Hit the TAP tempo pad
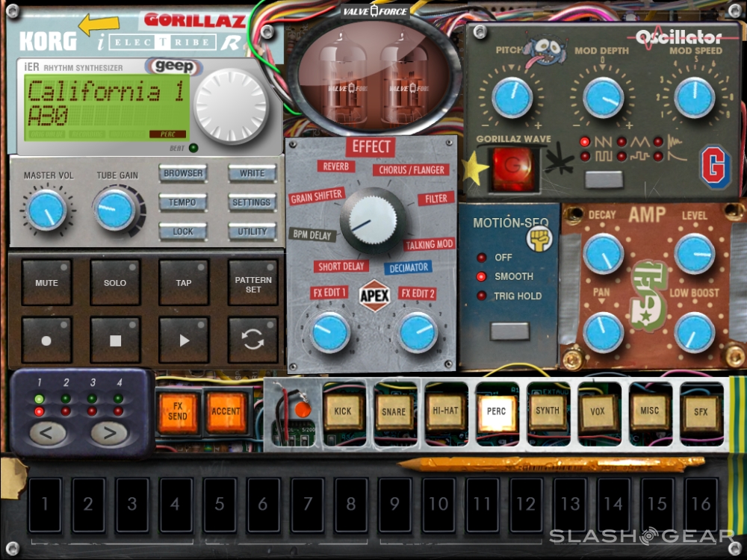The width and height of the screenshot is (747, 560). 184,282
